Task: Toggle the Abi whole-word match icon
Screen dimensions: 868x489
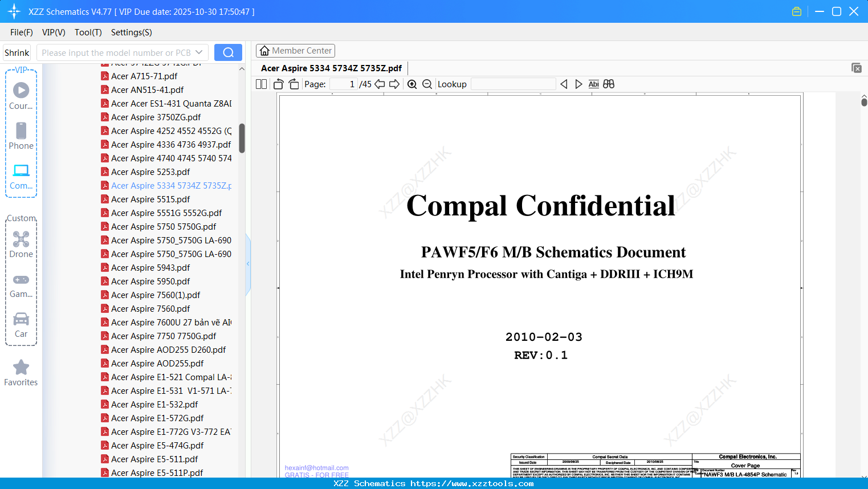Action: pyautogui.click(x=593, y=84)
